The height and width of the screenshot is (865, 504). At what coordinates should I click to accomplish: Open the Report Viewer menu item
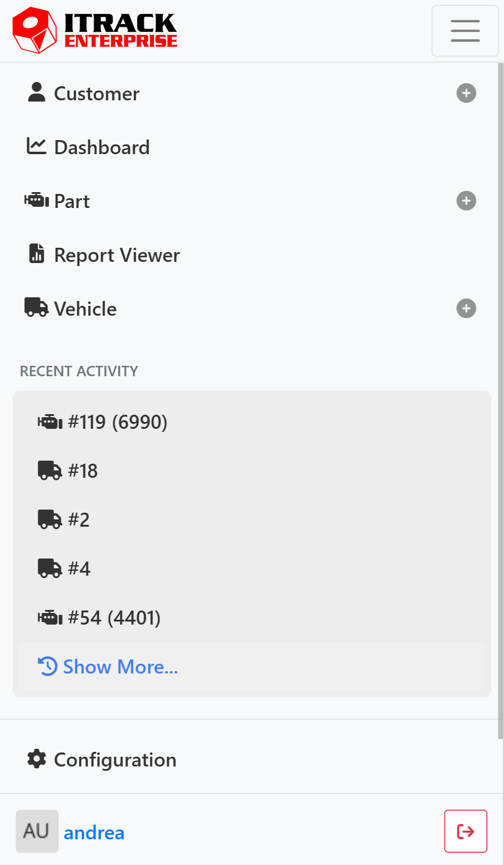(x=117, y=254)
